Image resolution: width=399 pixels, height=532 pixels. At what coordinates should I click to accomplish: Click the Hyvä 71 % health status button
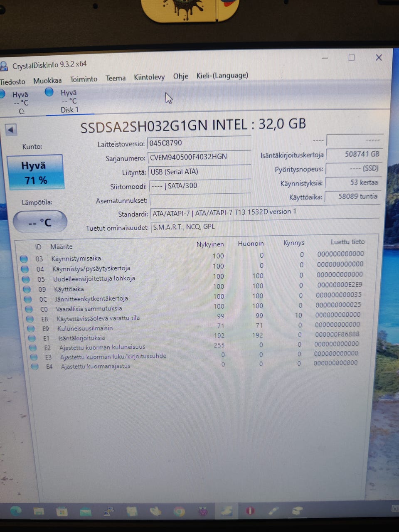35,172
